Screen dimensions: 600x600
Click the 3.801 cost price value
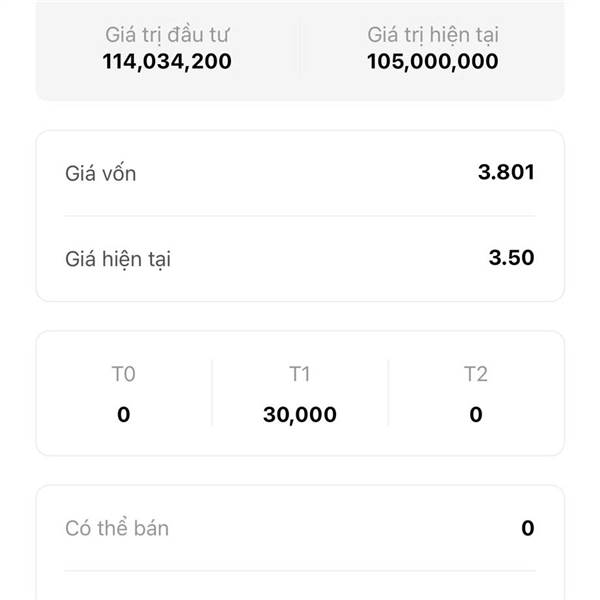(506, 172)
